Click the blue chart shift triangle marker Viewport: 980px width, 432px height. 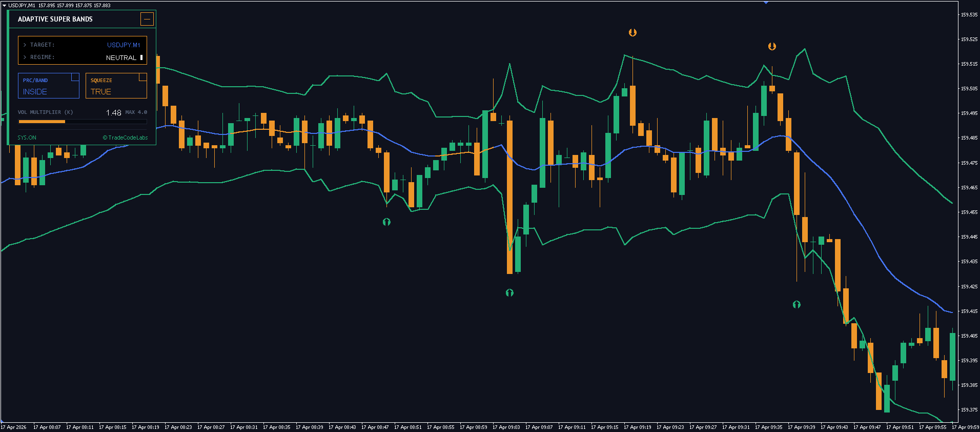click(766, 3)
